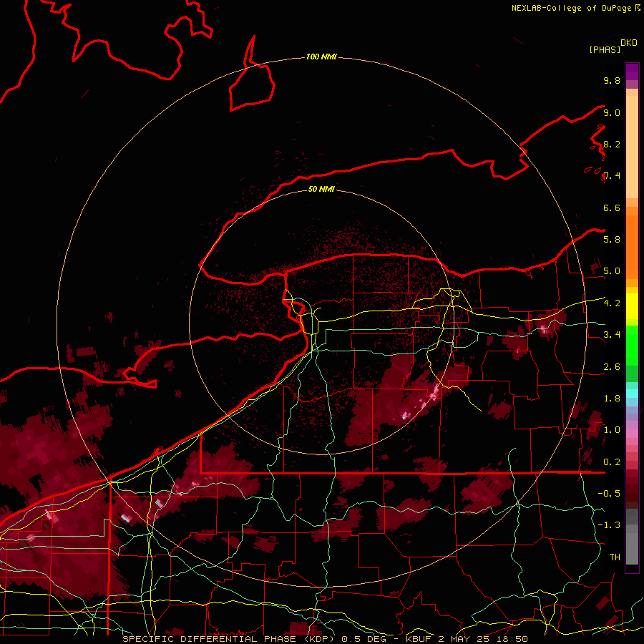Image resolution: width=644 pixels, height=644 pixels.
Task: Click the 50 NMI range ring label
Action: [x=321, y=189]
